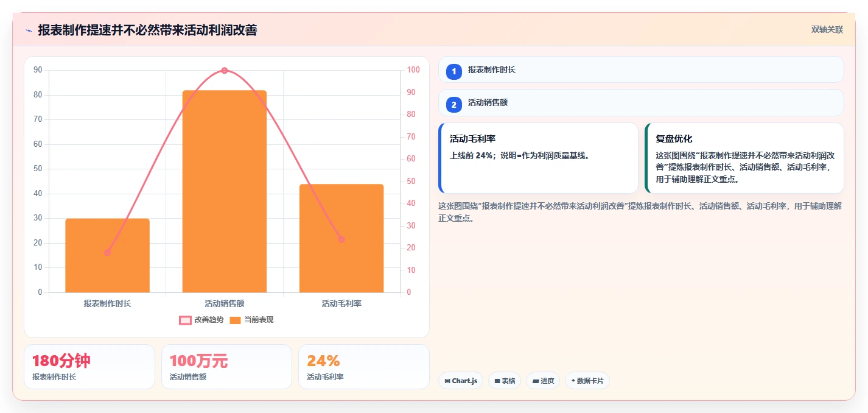
Task: Click the text 上线前 24%；说明=作为利润质量基线。
Action: (x=519, y=155)
